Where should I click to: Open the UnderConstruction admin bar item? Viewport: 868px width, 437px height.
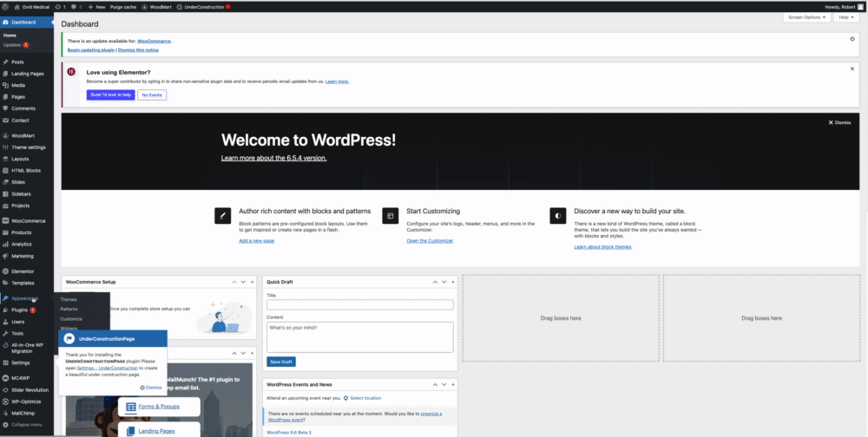[x=203, y=7]
